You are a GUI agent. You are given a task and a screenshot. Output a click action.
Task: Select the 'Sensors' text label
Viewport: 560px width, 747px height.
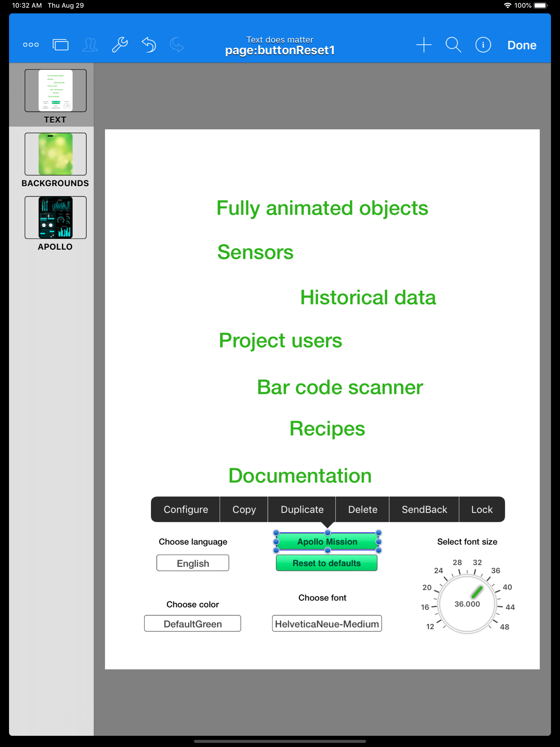255,252
